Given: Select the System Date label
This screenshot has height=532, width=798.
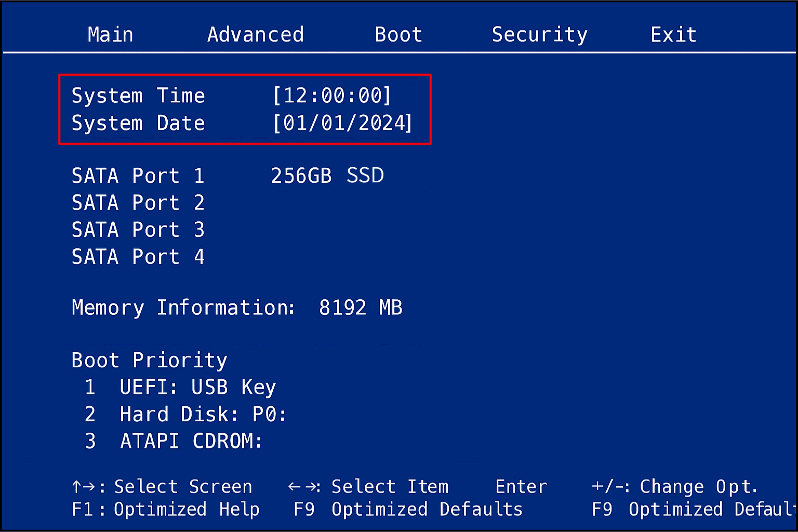Looking at the screenshot, I should pos(138,123).
